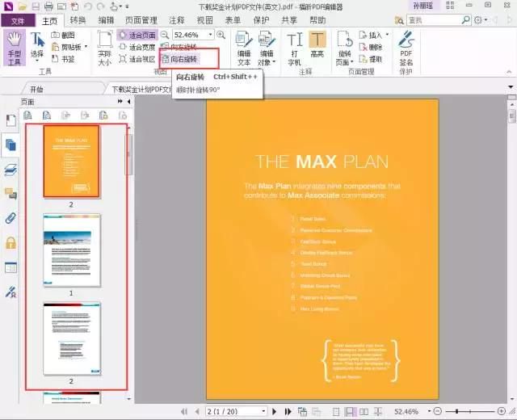Click Delete pages (删除) button
The image size is (517, 420).
(372, 47)
